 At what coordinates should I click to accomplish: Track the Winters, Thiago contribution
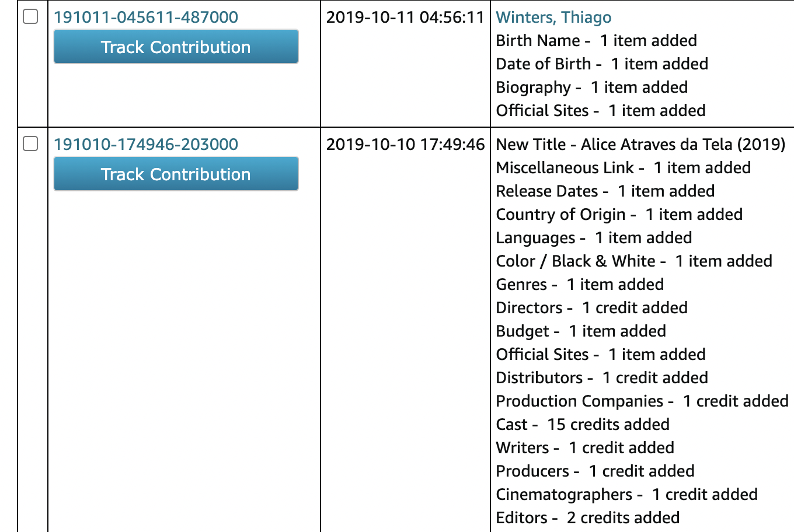(175, 47)
